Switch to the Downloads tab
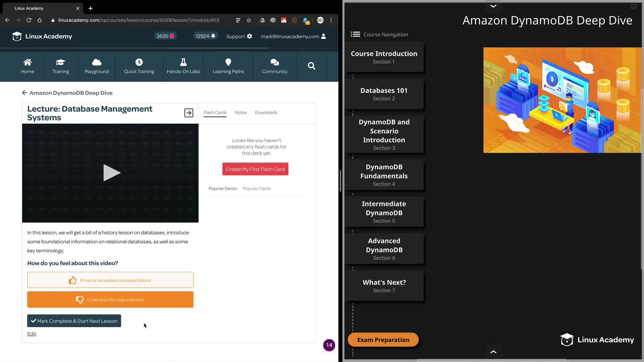Screen dimensions: 644x362 click(x=266, y=113)
